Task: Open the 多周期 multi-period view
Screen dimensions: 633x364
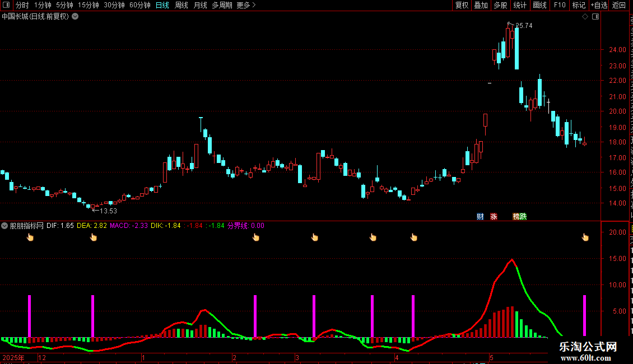Action: 222,5
